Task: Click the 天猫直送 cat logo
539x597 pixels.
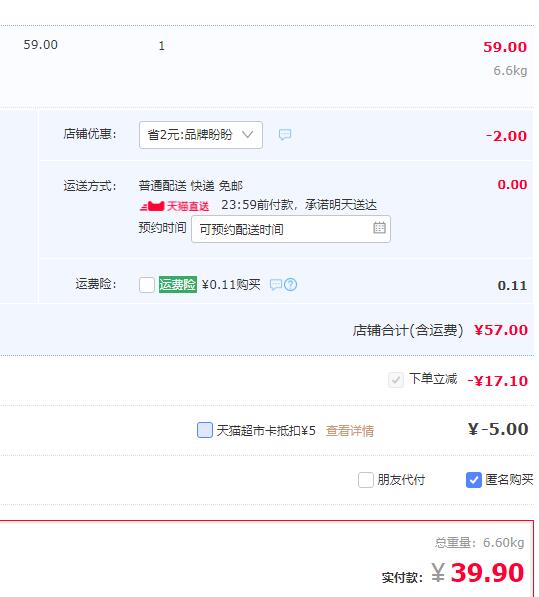Action: (152, 206)
